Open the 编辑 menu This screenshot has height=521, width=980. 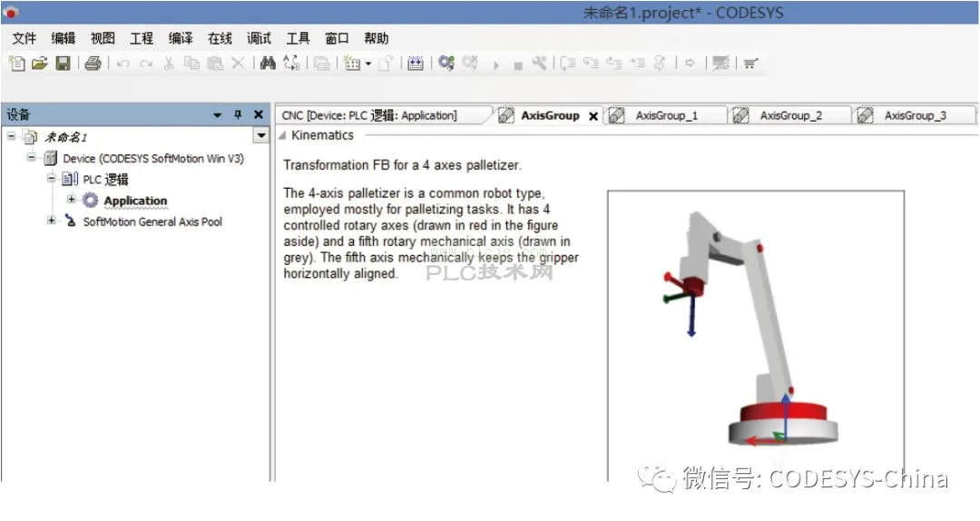pyautogui.click(x=64, y=38)
